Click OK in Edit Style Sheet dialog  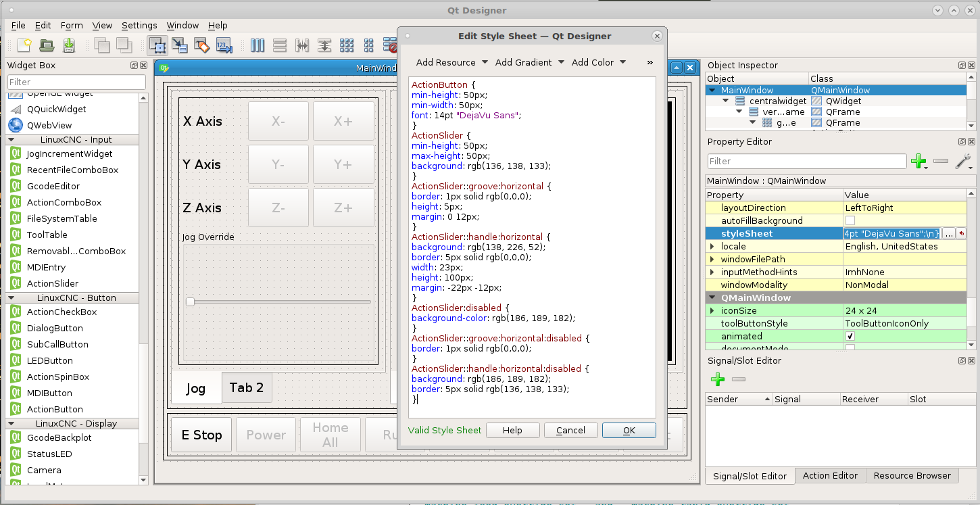(629, 430)
